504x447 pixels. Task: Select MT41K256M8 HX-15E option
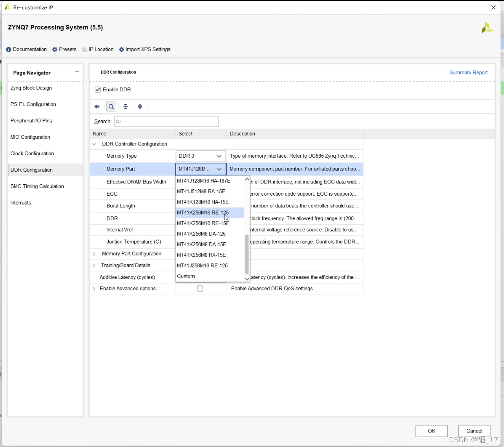click(210, 255)
